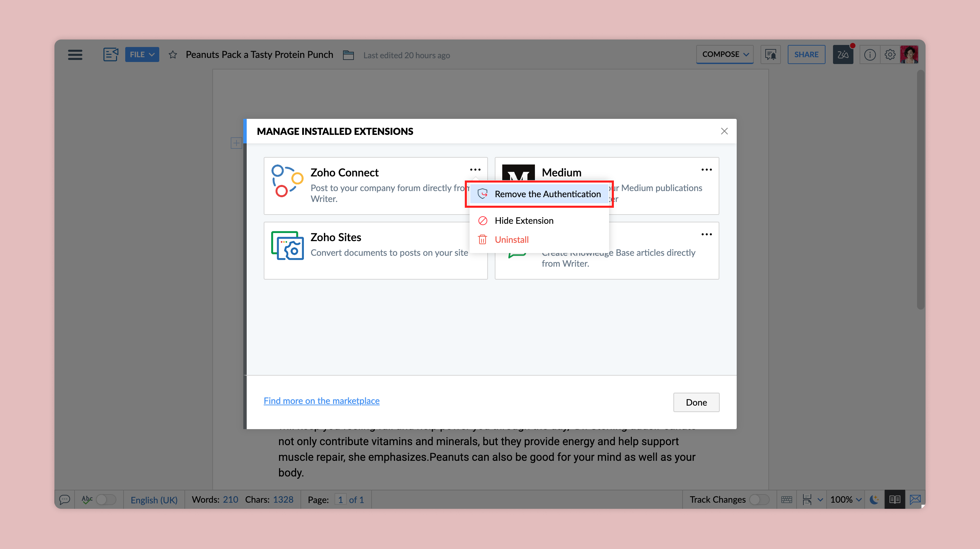Select Remove the Authentication
Screen dimensions: 980x549
539,194
